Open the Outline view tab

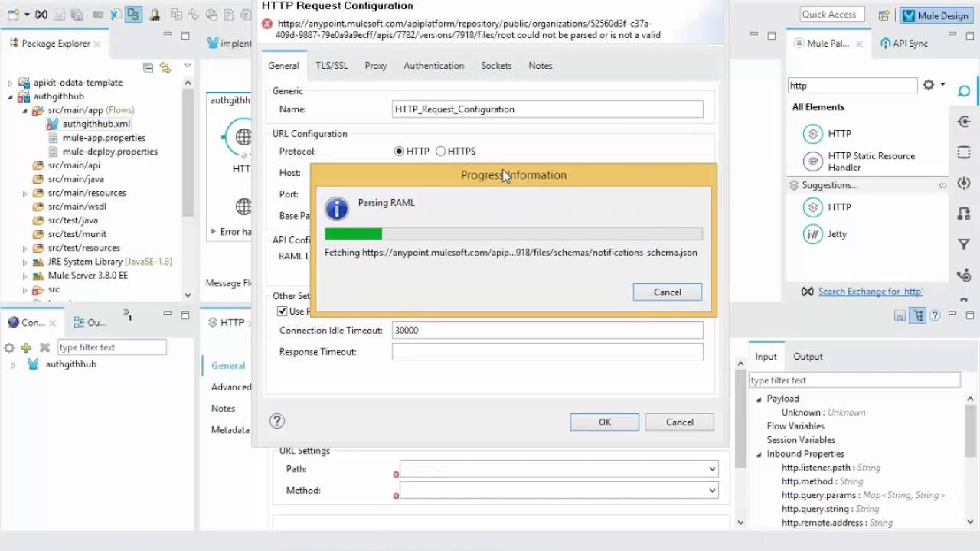(x=90, y=323)
